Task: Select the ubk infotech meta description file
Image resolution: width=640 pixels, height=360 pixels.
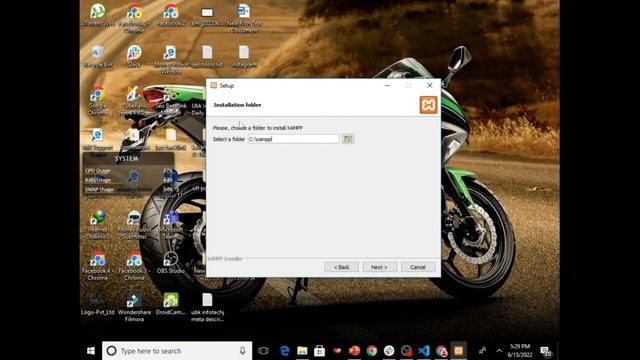Action: [x=207, y=307]
